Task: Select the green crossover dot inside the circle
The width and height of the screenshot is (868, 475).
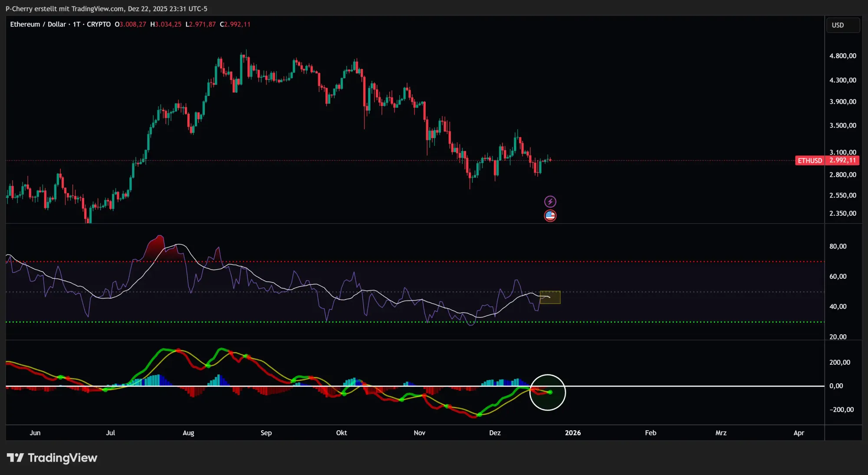Action: pos(550,393)
